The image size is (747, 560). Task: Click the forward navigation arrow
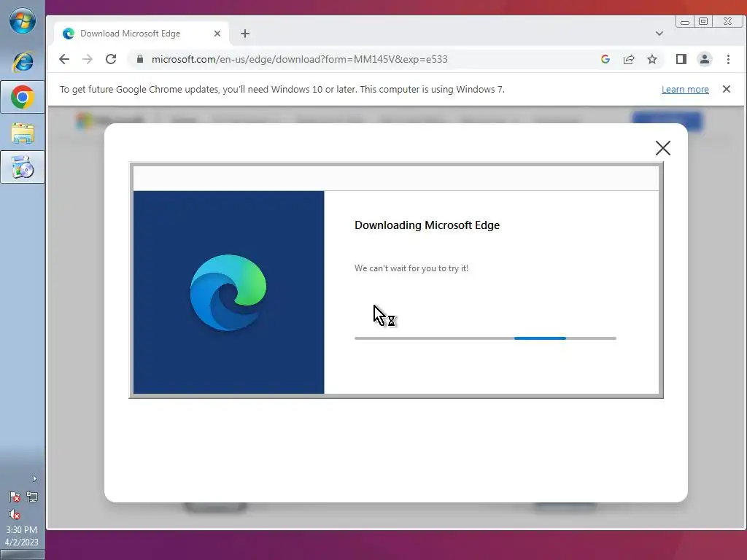(88, 59)
